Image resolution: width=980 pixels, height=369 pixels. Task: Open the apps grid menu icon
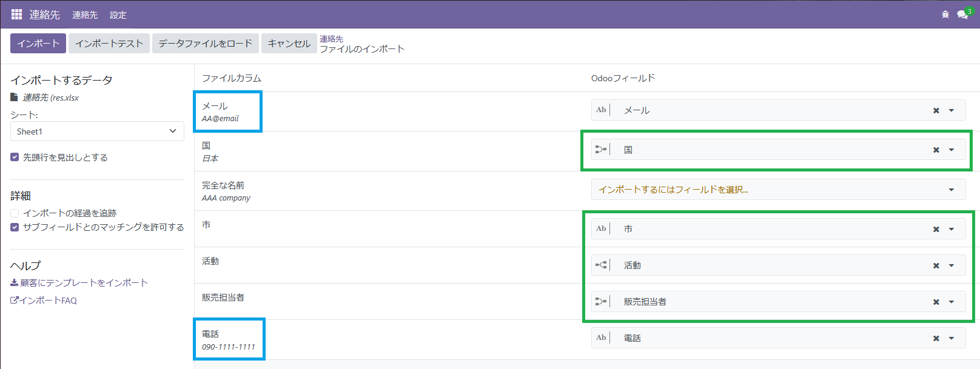16,14
